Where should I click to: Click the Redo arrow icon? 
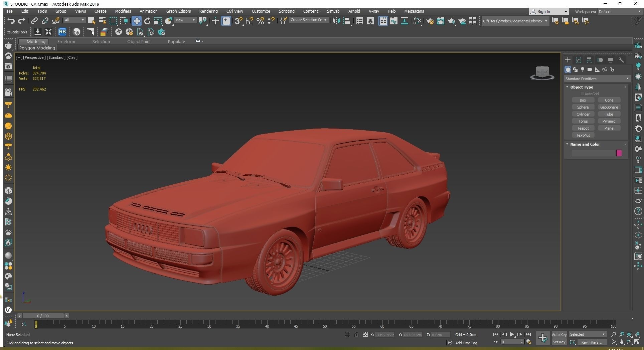pyautogui.click(x=22, y=21)
